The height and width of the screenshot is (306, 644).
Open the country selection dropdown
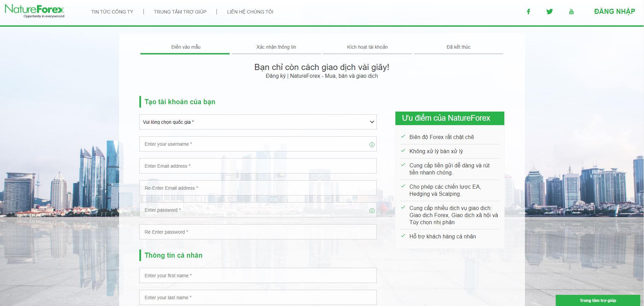(258, 122)
